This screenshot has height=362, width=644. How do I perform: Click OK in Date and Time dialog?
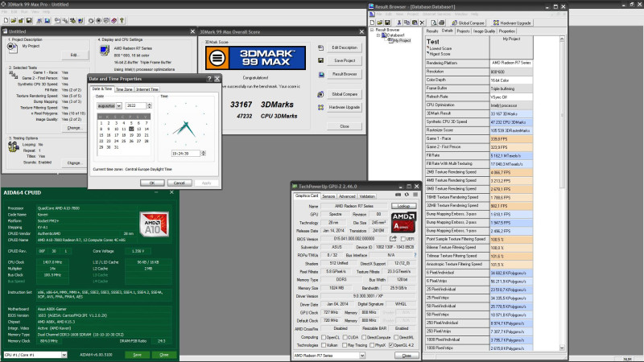[x=152, y=183]
